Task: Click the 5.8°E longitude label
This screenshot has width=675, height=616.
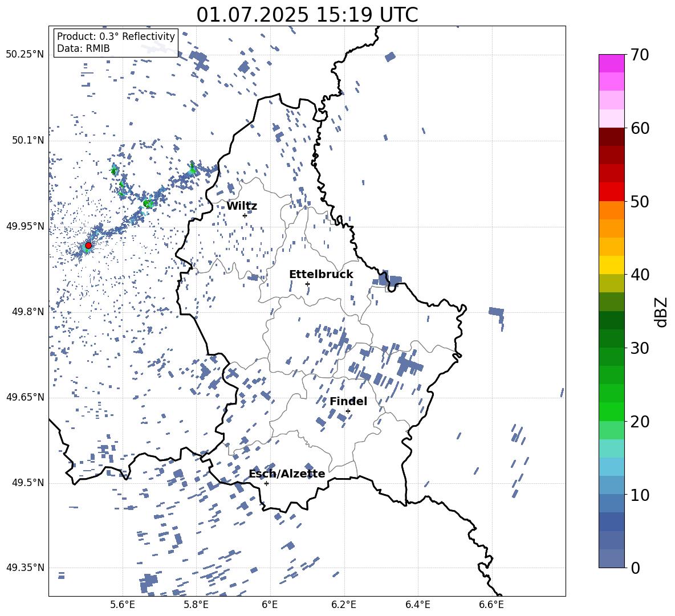Action: click(x=196, y=605)
